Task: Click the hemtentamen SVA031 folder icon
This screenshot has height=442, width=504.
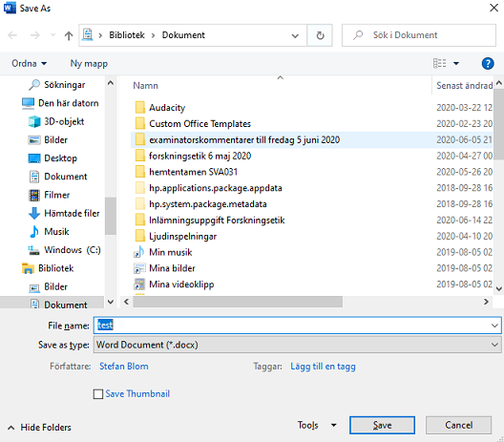Action: (139, 172)
